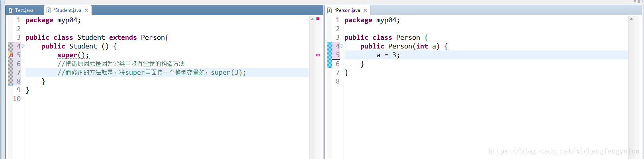Collapse the Student constructor fold at line 4
Screen dimensions: 644x159
[x=23, y=46]
